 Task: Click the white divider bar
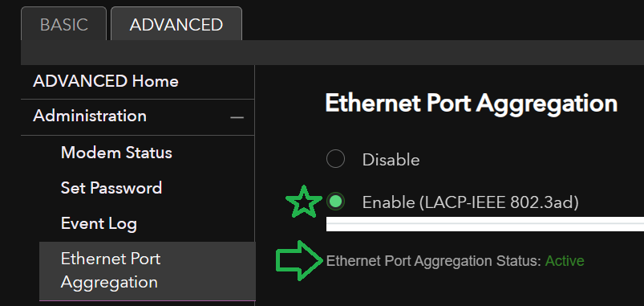tap(485, 224)
